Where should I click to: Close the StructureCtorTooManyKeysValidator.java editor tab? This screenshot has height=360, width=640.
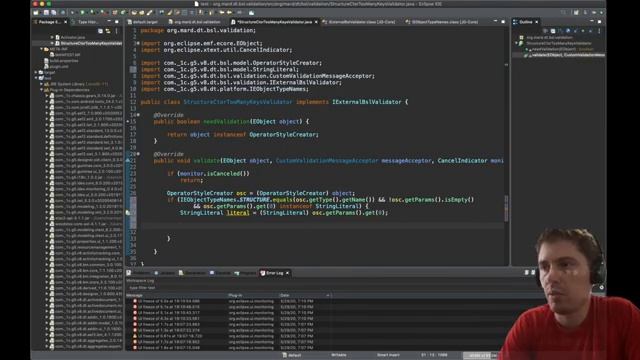pyautogui.click(x=316, y=22)
